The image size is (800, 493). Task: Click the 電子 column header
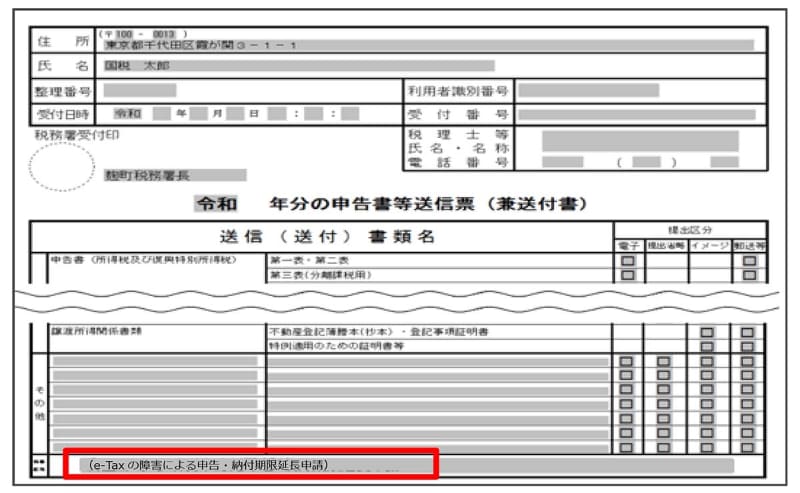[629, 245]
